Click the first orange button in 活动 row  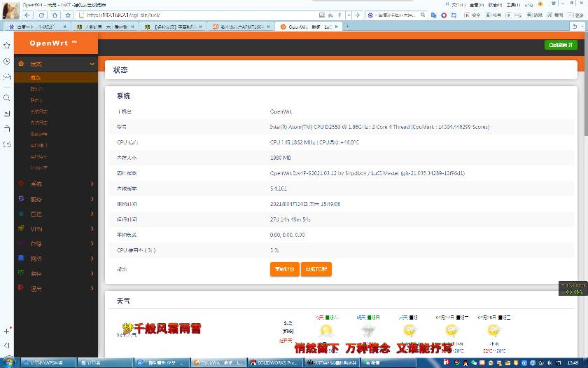pos(285,269)
